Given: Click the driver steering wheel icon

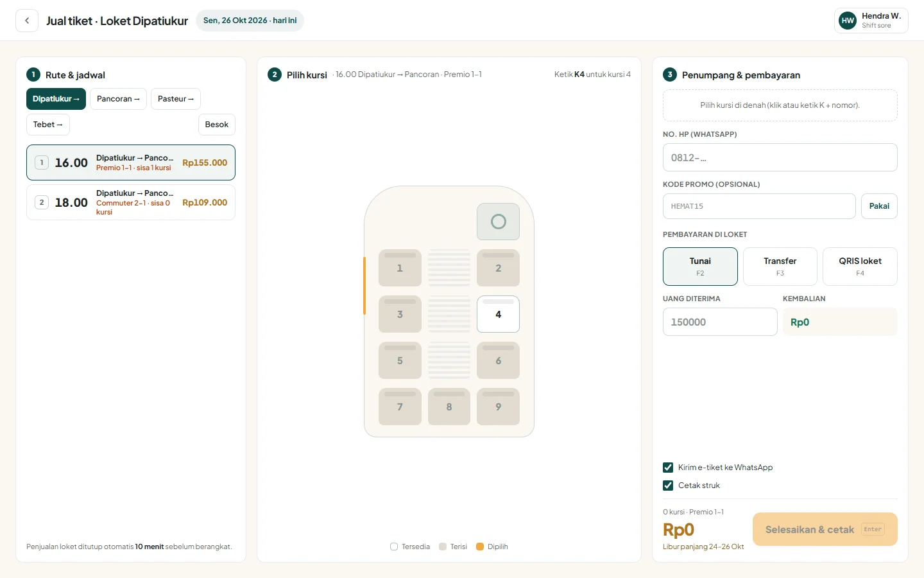Looking at the screenshot, I should click(x=498, y=222).
